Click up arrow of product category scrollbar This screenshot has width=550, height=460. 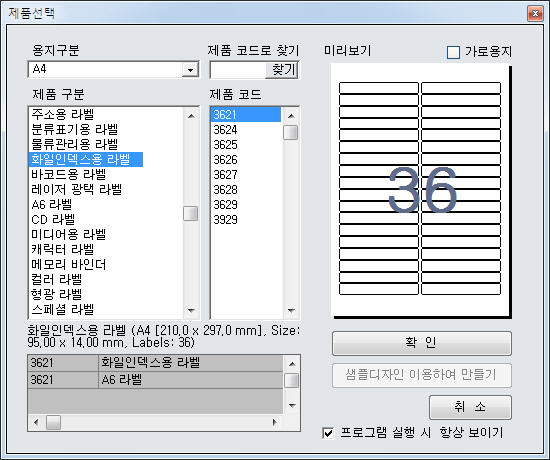click(x=191, y=116)
